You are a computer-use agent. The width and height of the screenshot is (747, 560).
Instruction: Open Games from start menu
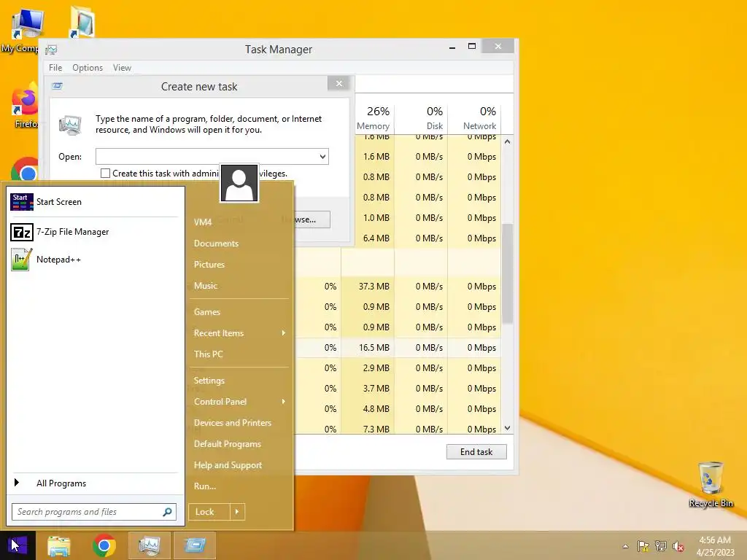click(206, 312)
